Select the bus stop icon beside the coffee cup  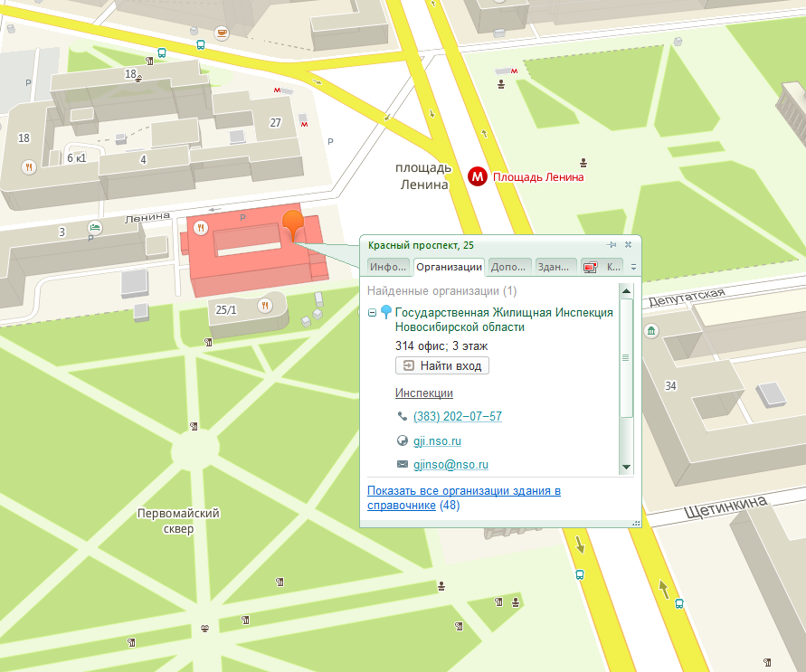pyautogui.click(x=201, y=44)
